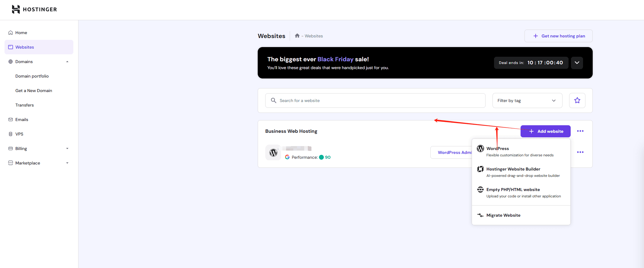Image resolution: width=644 pixels, height=268 pixels.
Task: Choose Hostinger Website Builder option
Action: (521, 172)
